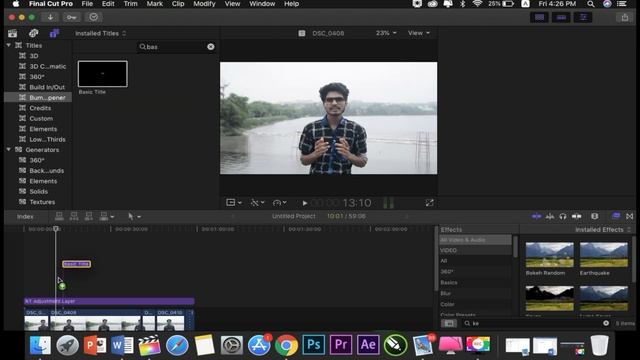This screenshot has height=360, width=640.
Task: Open the retiming speed dropdown
Action: (x=280, y=202)
